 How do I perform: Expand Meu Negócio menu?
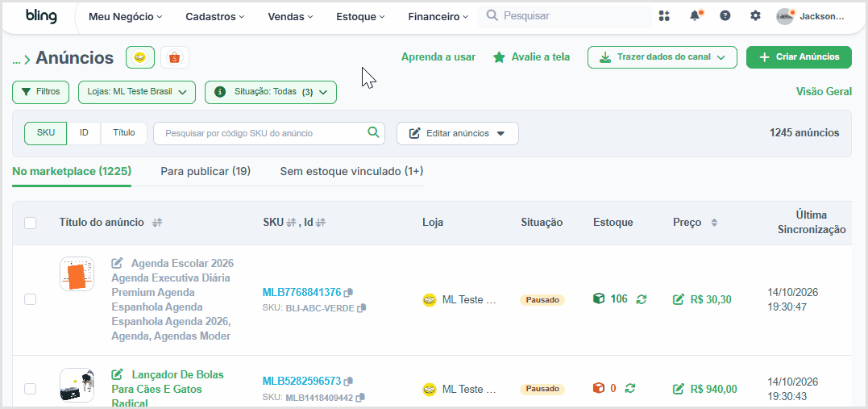point(126,17)
